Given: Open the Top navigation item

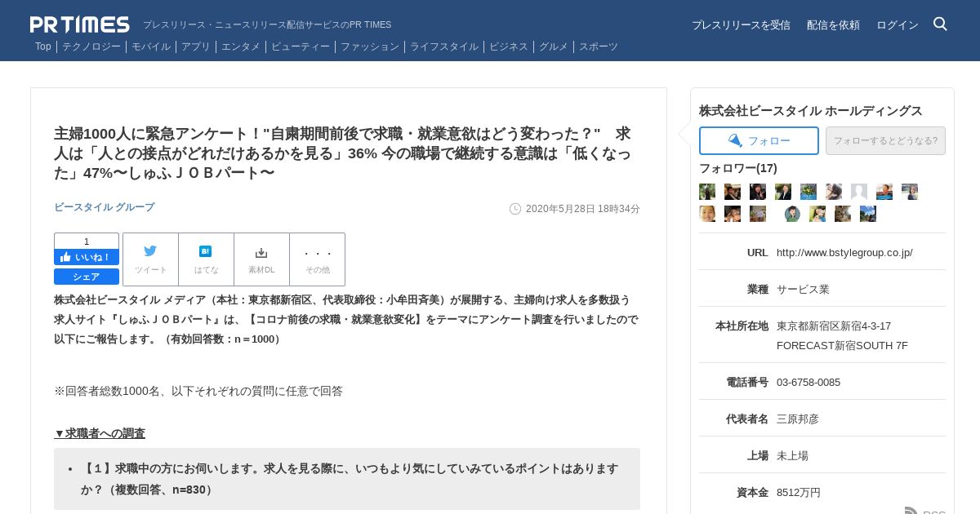Looking at the screenshot, I should point(43,47).
